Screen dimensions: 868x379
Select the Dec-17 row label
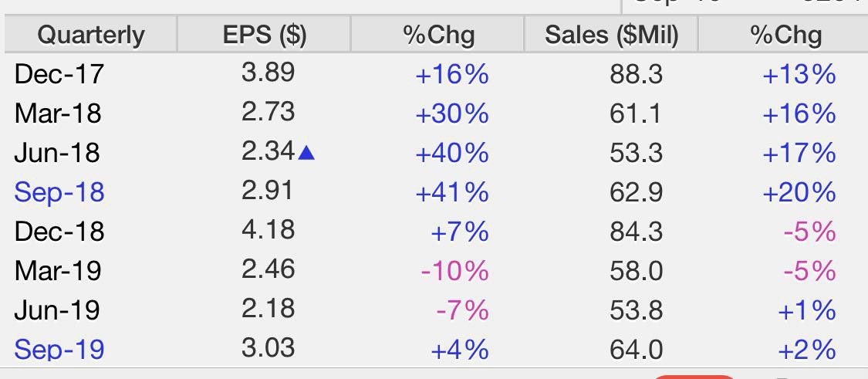[x=59, y=74]
